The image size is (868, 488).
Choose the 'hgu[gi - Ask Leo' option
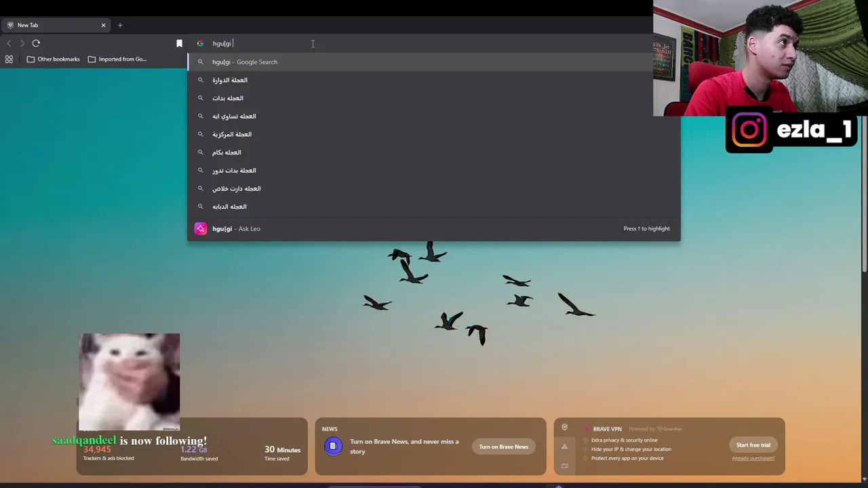click(434, 228)
